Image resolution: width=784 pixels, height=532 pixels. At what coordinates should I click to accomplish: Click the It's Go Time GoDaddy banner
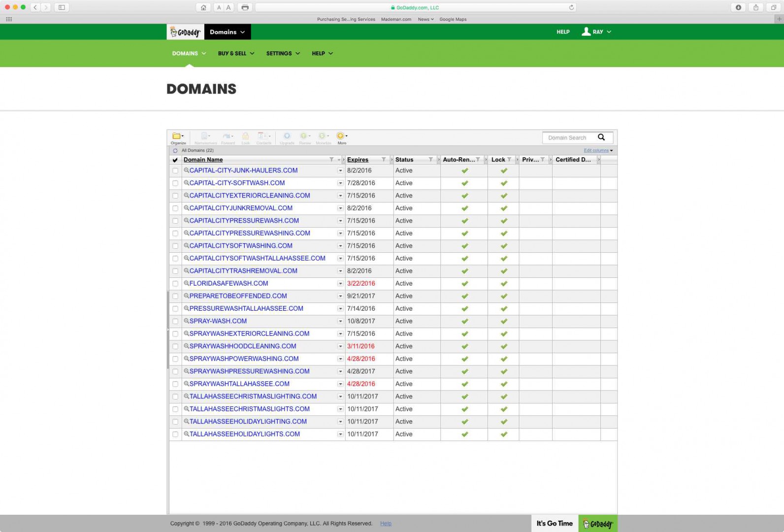click(574, 524)
